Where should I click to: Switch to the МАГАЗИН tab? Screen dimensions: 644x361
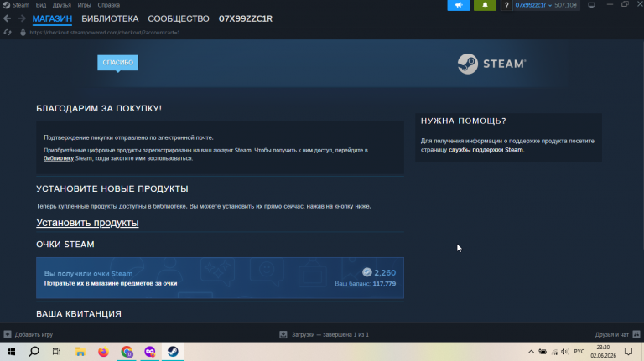click(52, 19)
